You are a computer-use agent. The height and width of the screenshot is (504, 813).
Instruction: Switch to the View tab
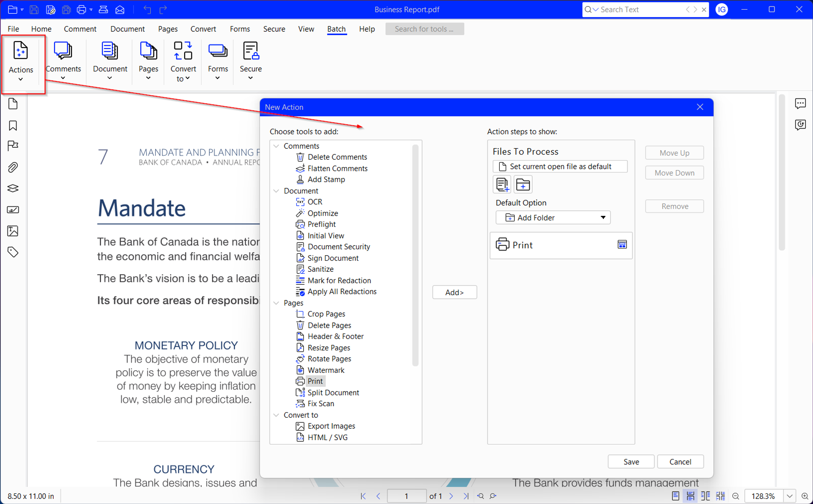(x=306, y=29)
